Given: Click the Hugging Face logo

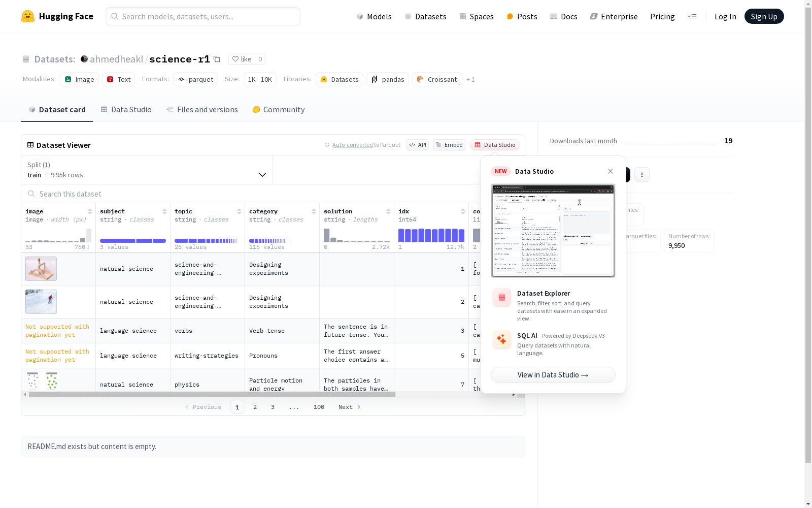Looking at the screenshot, I should tap(57, 16).
